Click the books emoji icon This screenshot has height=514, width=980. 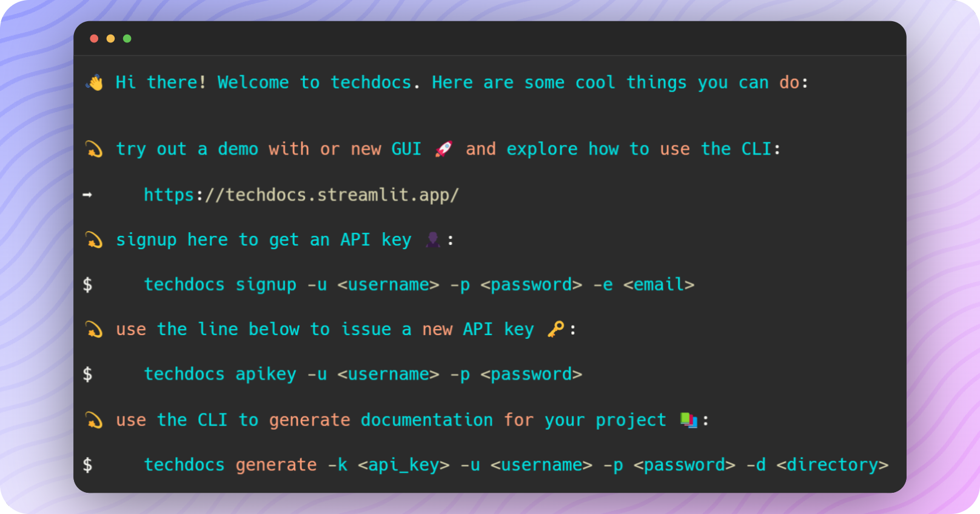coord(688,419)
